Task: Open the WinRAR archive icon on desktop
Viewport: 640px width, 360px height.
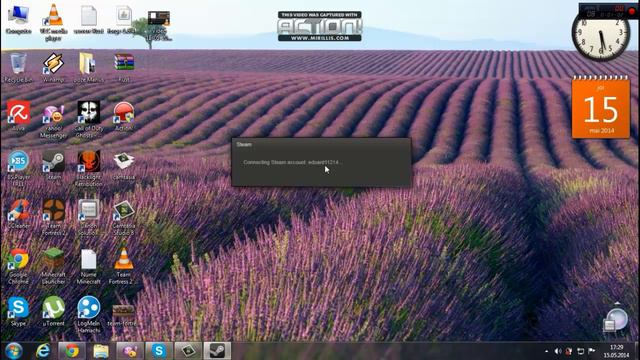Action: 124,67
